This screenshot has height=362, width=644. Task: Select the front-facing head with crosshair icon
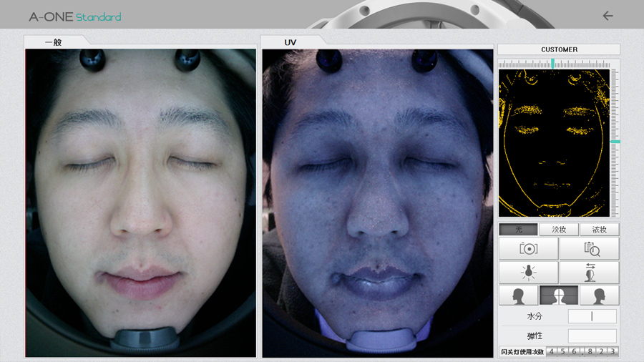tap(559, 295)
